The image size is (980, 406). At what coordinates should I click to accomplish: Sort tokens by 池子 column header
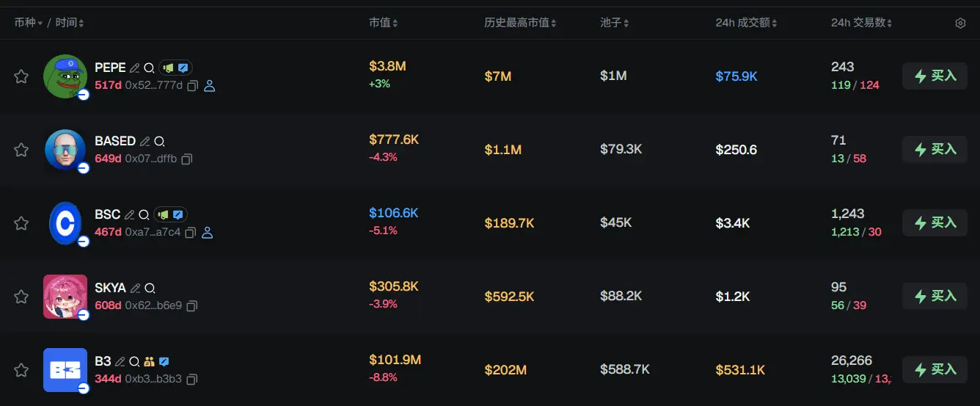(614, 23)
